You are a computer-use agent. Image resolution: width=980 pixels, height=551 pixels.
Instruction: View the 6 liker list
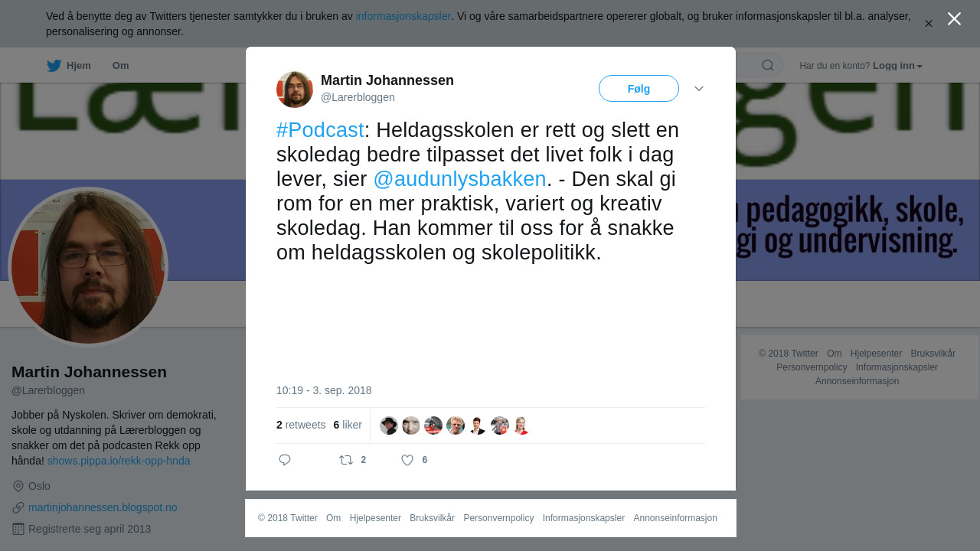click(348, 425)
